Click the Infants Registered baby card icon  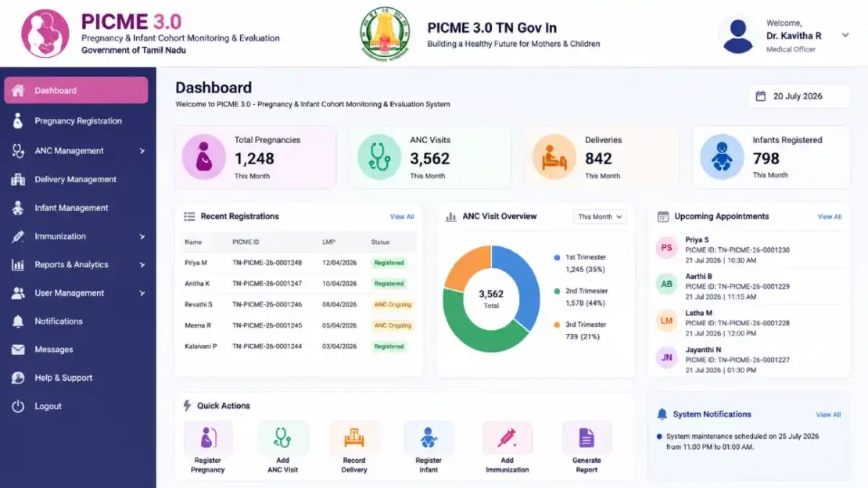721,156
